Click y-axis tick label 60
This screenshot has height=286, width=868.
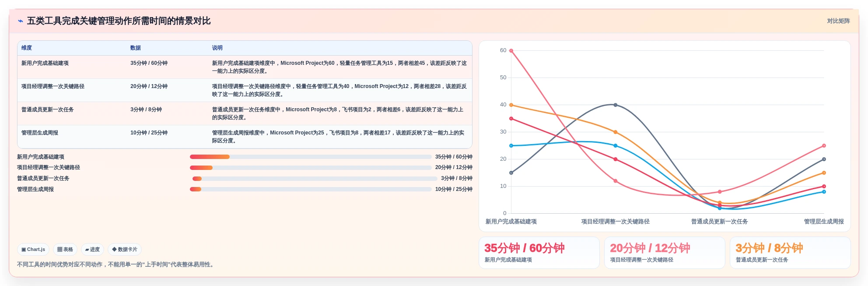[x=503, y=50]
